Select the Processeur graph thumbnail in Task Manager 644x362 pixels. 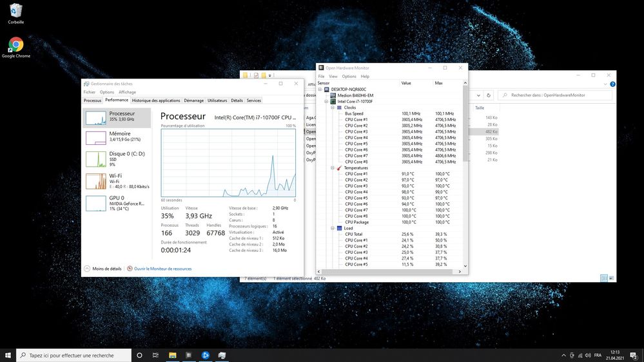point(95,118)
